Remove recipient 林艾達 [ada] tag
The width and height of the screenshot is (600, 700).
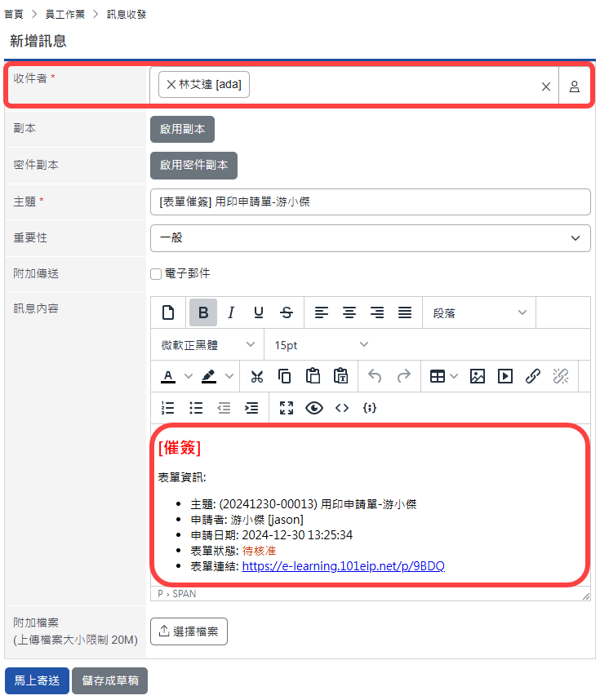pos(171,84)
